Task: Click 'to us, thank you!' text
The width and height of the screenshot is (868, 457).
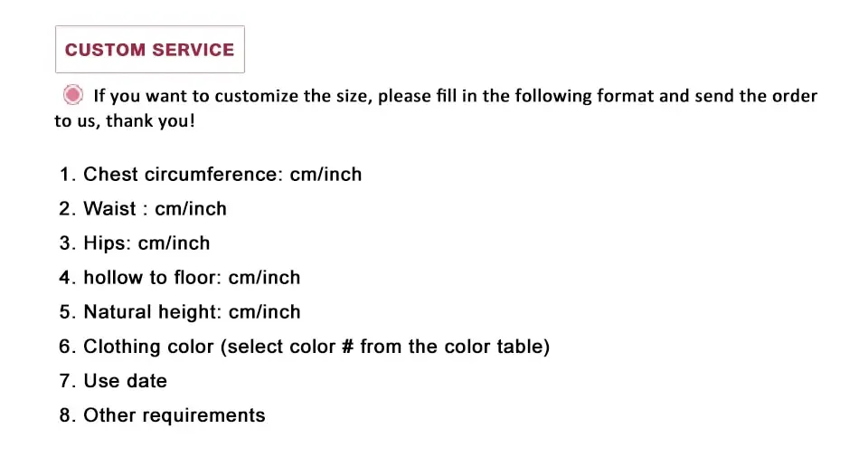Action: pyautogui.click(x=125, y=120)
